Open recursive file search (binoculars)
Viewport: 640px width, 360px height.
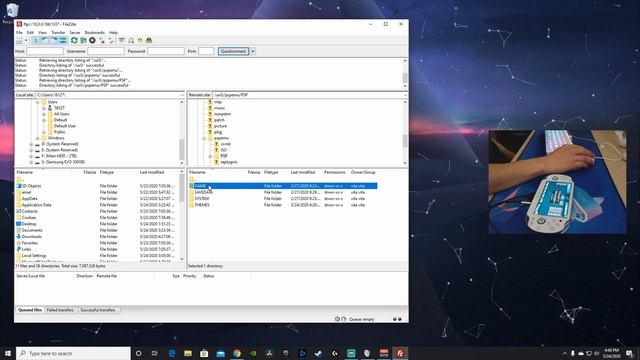click(x=149, y=40)
